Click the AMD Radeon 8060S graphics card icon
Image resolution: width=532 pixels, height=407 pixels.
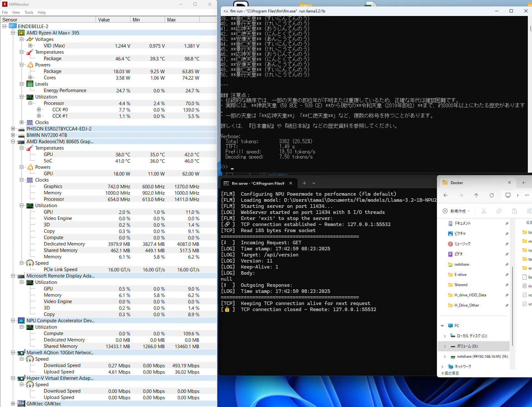pos(21,142)
